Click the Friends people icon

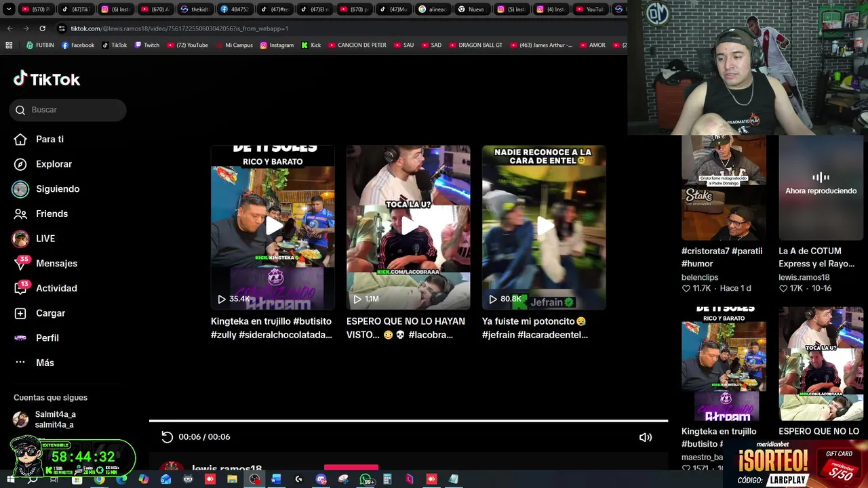20,213
